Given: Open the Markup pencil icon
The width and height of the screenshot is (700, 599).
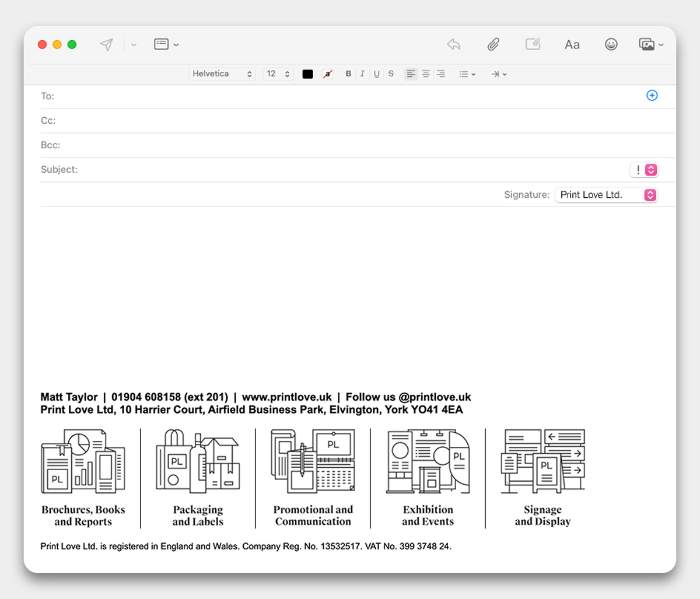Looking at the screenshot, I should [533, 44].
